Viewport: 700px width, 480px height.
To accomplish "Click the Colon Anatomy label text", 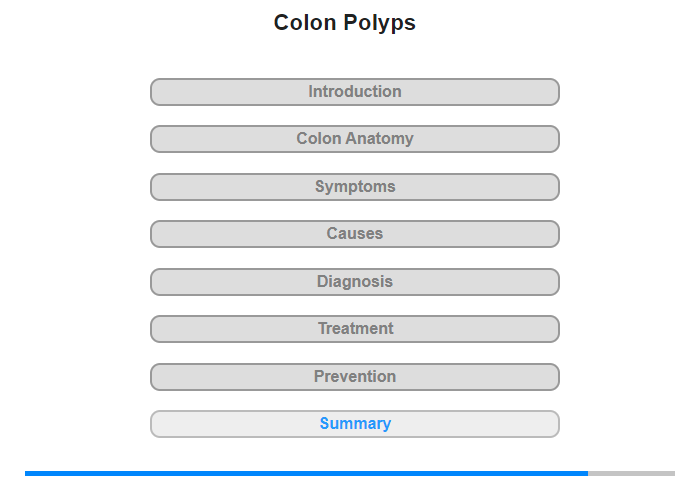I will (355, 138).
